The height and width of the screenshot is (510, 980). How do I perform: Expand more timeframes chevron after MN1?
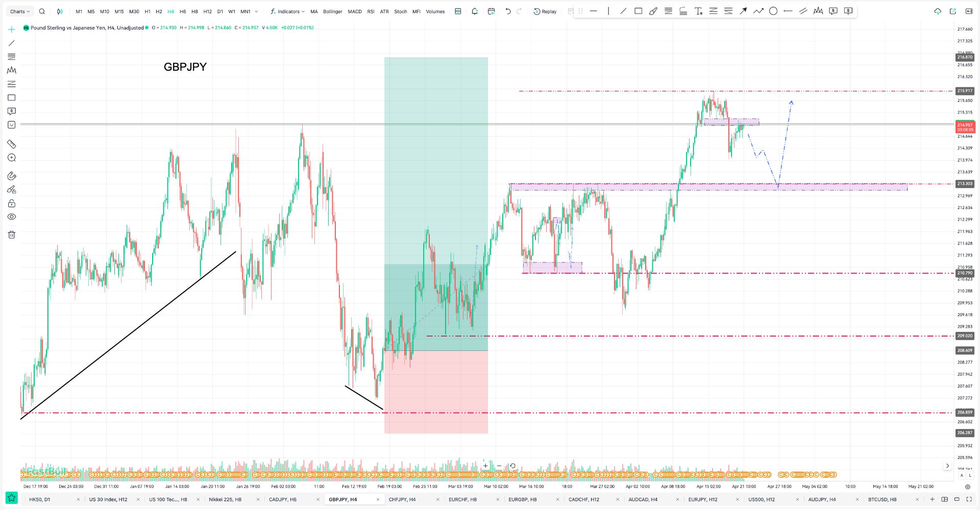[256, 11]
